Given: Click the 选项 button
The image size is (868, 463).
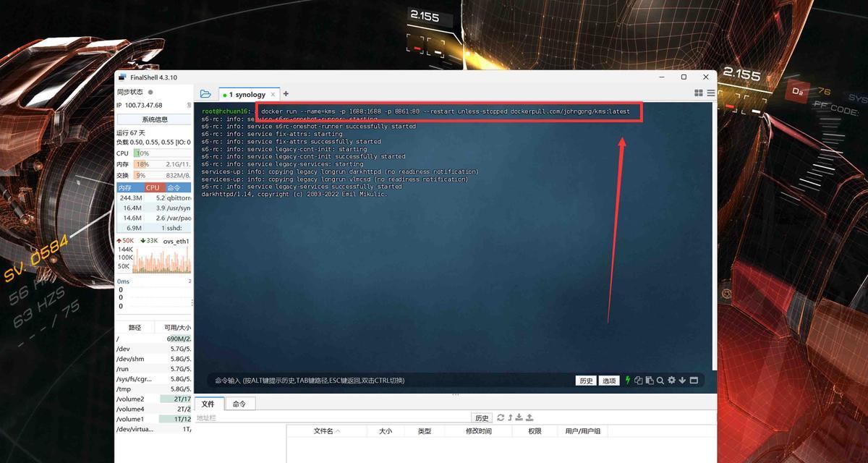Looking at the screenshot, I should point(610,381).
